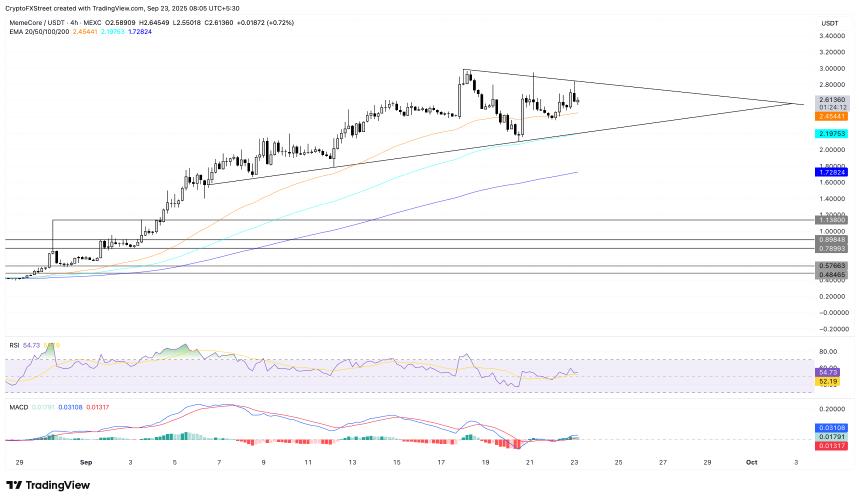
Task: Click the current price label 2.61360
Action: [833, 100]
